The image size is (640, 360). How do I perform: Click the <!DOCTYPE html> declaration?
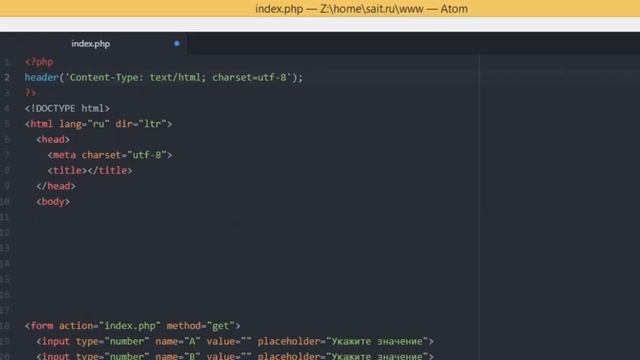coord(67,109)
